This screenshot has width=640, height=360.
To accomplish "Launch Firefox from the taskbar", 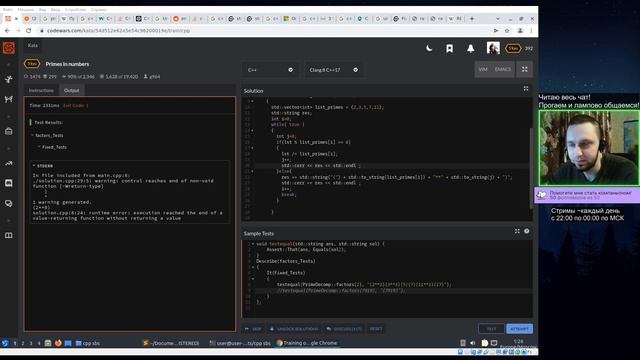I will coord(58,343).
